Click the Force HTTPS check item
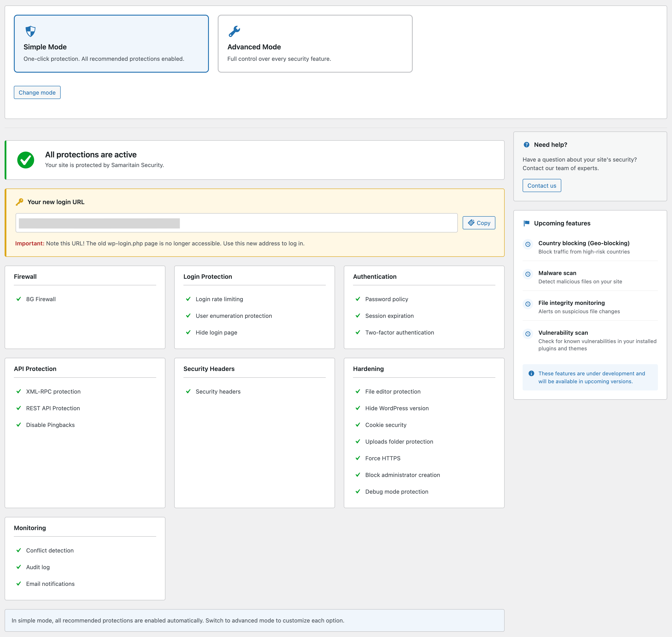The image size is (672, 637). (x=378, y=458)
